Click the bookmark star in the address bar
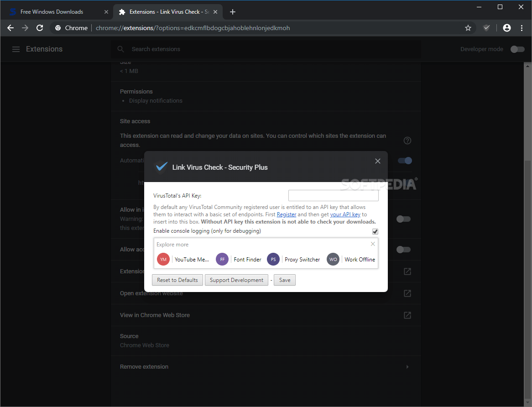The image size is (532, 407). (x=468, y=28)
